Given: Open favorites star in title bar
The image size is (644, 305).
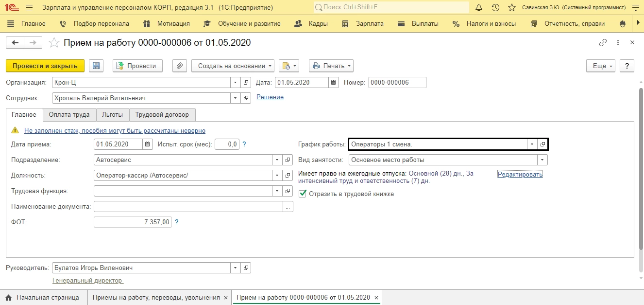Looking at the screenshot, I should click(512, 8).
